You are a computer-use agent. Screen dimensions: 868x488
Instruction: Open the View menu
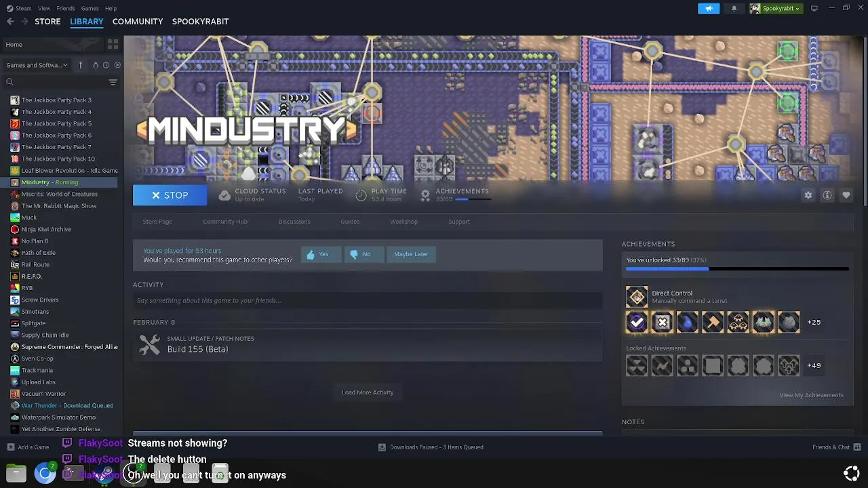pyautogui.click(x=44, y=8)
